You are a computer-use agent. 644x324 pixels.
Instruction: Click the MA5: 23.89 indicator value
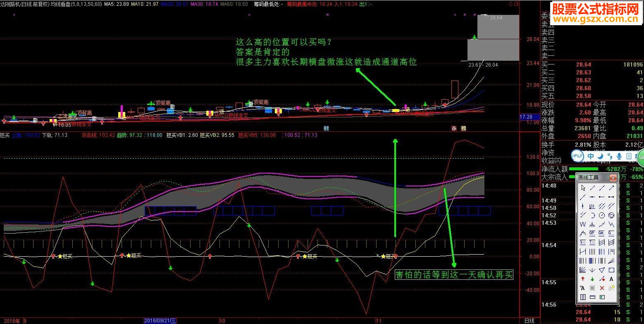pyautogui.click(x=116, y=4)
